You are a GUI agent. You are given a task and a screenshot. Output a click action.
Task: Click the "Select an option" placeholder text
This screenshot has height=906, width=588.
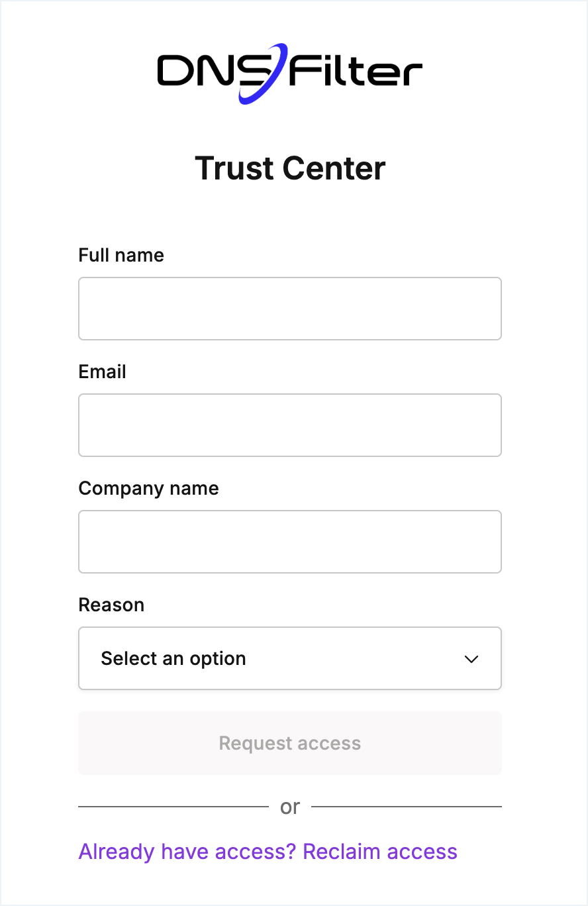pyautogui.click(x=173, y=658)
